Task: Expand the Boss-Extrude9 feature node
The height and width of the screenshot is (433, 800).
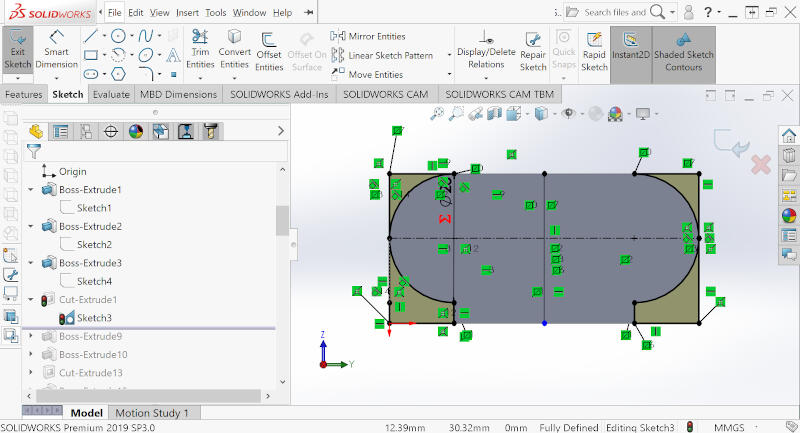Action: [31, 336]
